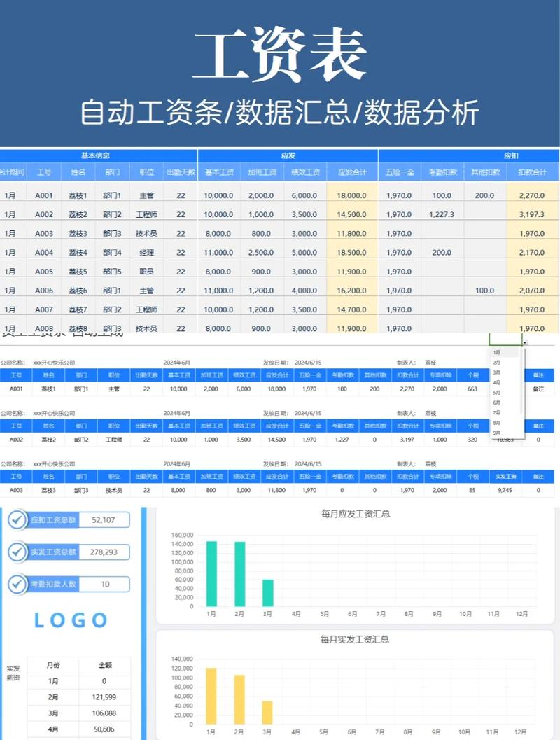Select the 16,200.0 cell in A006 row
Image resolution: width=560 pixels, height=740 pixels.
(352, 291)
